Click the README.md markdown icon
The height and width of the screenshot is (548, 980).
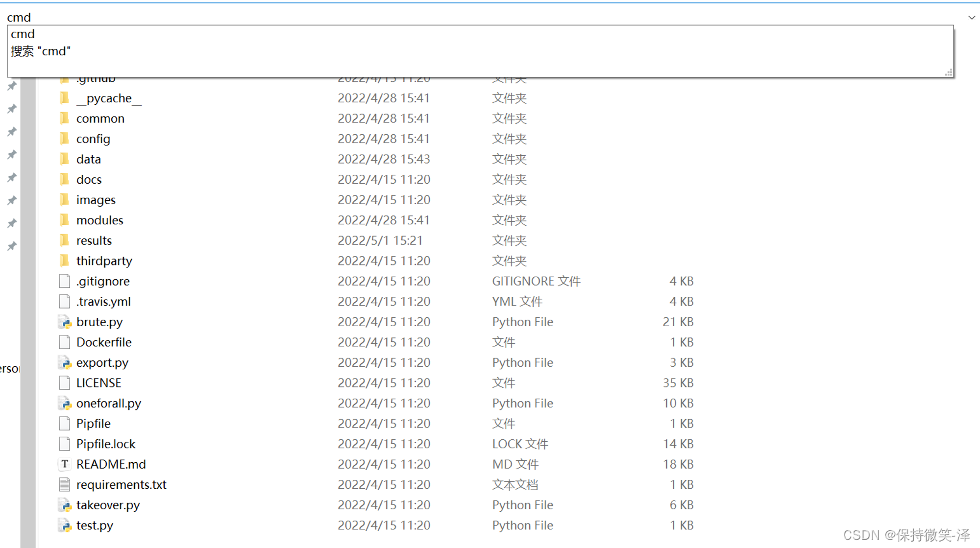65,464
